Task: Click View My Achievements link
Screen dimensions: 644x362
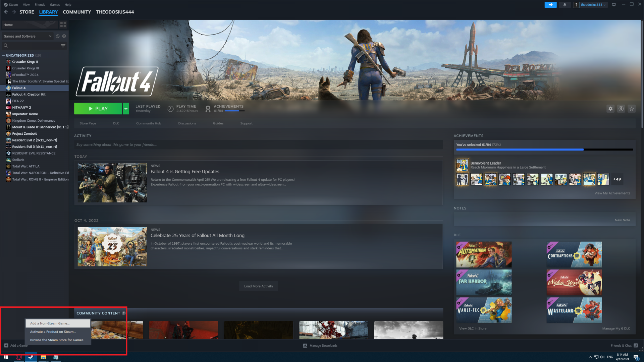Action: tap(612, 193)
